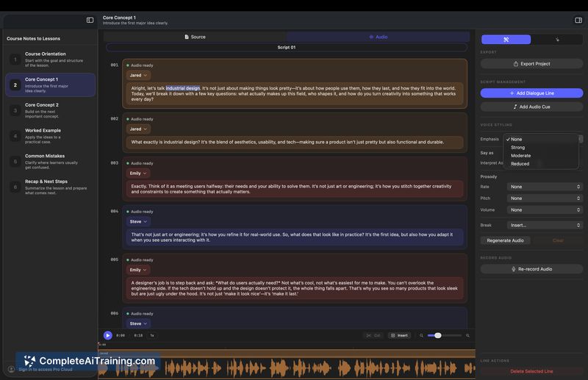Open Worked Example lesson
The height and width of the screenshot is (380, 588).
click(x=50, y=136)
